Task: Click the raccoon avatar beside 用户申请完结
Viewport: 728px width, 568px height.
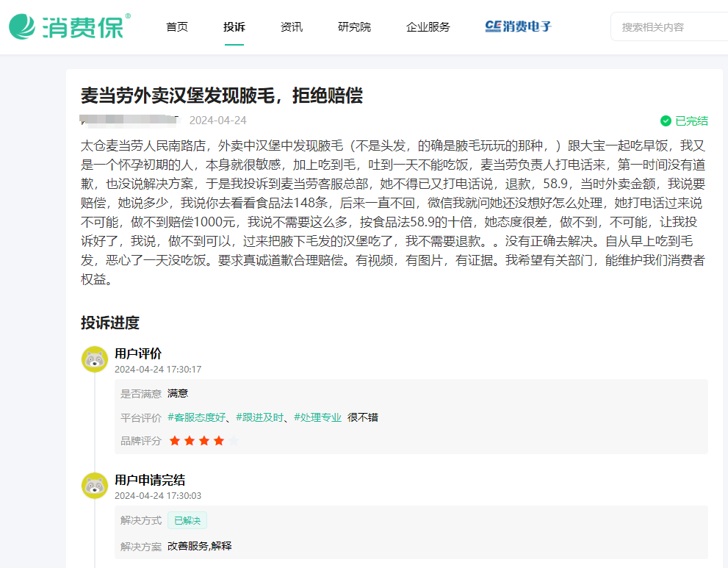Action: point(95,486)
